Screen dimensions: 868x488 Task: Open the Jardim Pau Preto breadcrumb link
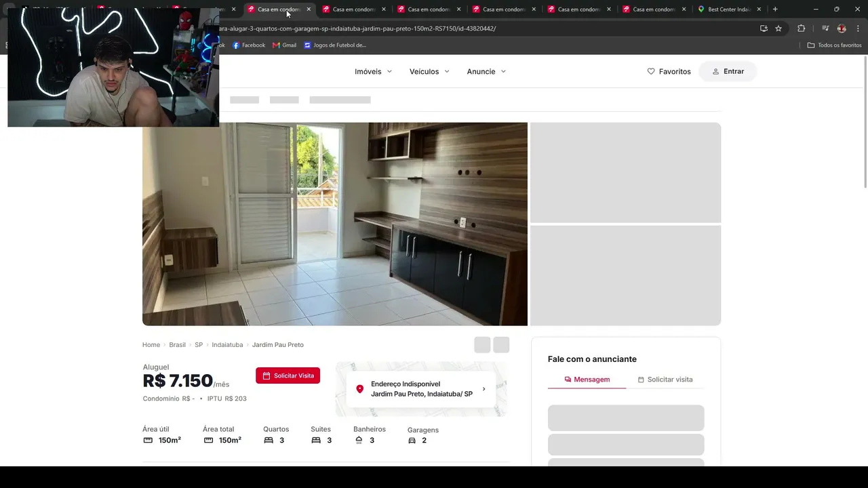click(x=278, y=345)
